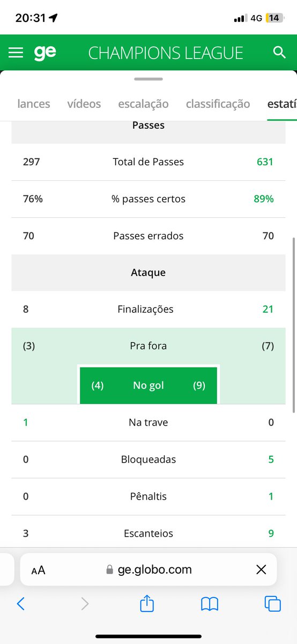Tap the Safari back arrow
This screenshot has height=644, width=297.
(x=21, y=604)
